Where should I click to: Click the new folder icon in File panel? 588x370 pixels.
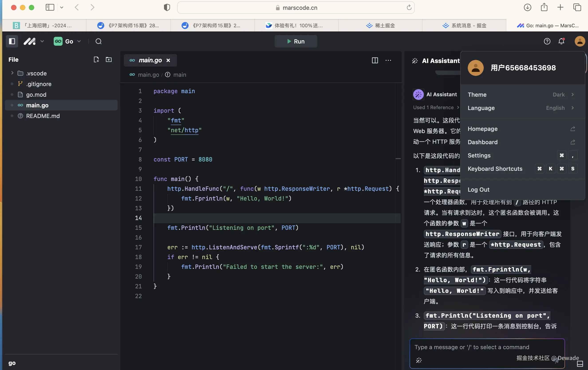pos(109,59)
